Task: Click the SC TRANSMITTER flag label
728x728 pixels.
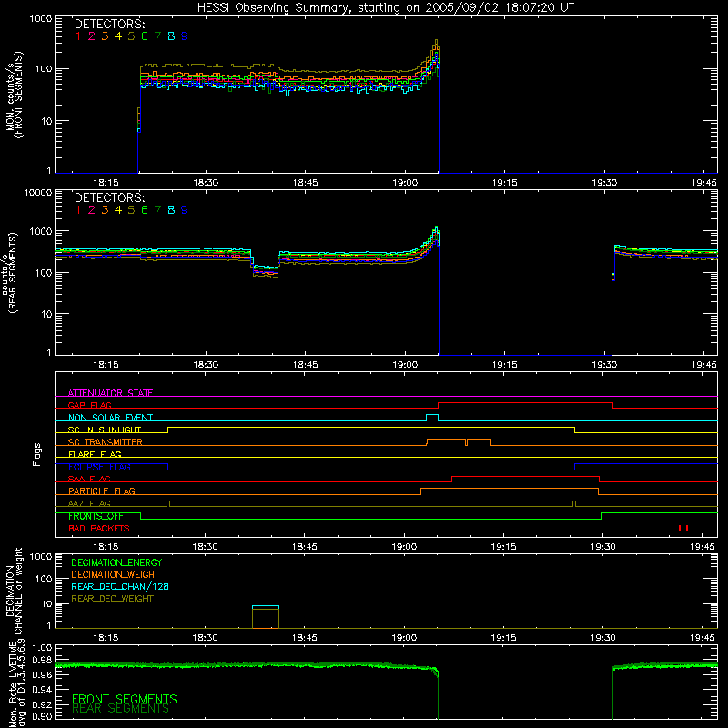Action: click(x=105, y=442)
